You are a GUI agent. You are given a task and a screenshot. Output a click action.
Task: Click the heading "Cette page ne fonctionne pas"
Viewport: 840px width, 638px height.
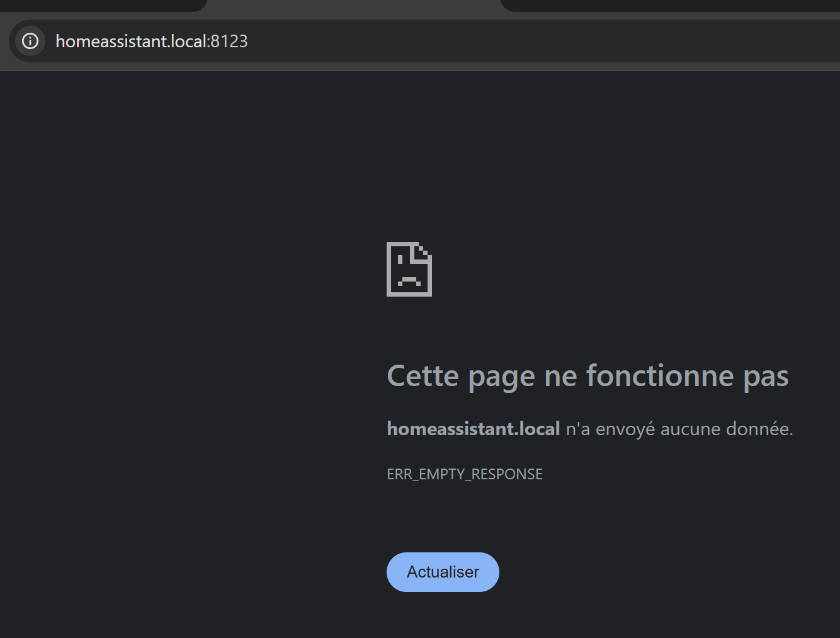(x=587, y=376)
